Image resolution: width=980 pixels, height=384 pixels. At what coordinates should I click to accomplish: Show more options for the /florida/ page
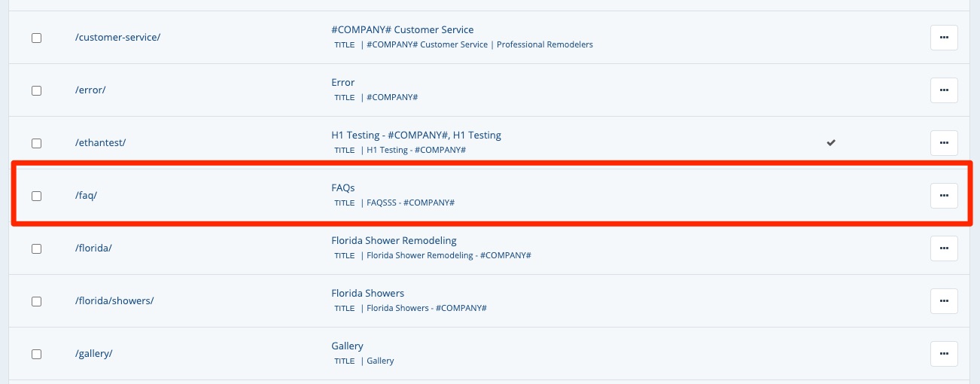coord(944,248)
